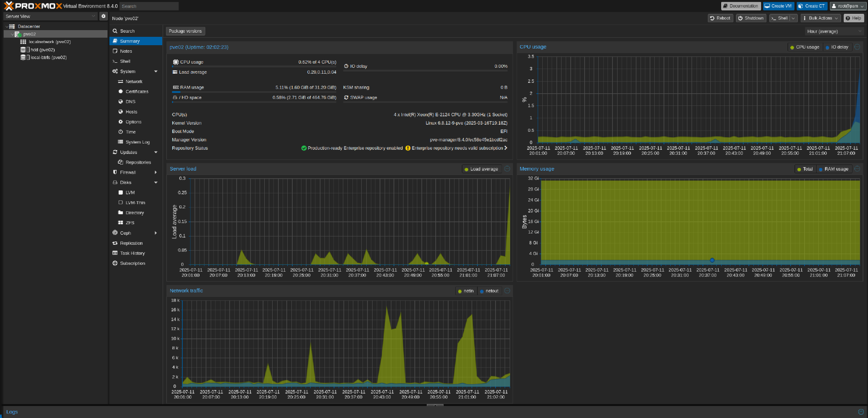The height and width of the screenshot is (418, 868).
Task: Open the Shell dropdown arrow
Action: point(793,18)
